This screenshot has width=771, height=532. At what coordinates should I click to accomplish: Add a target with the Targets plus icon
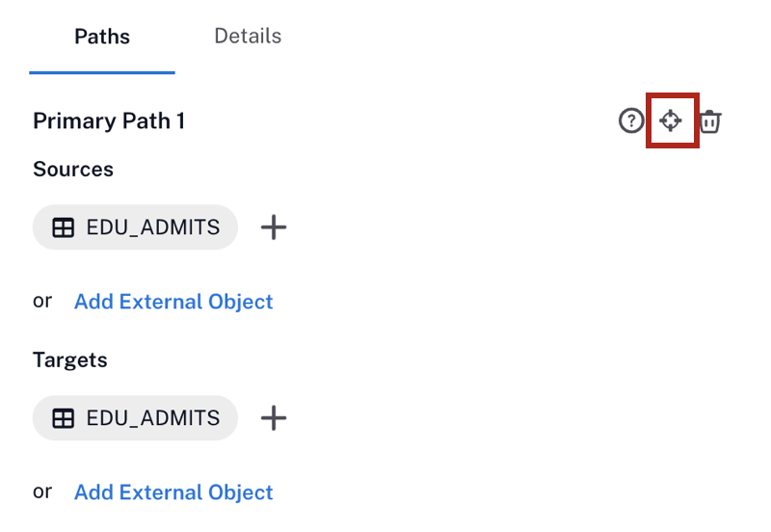click(274, 418)
